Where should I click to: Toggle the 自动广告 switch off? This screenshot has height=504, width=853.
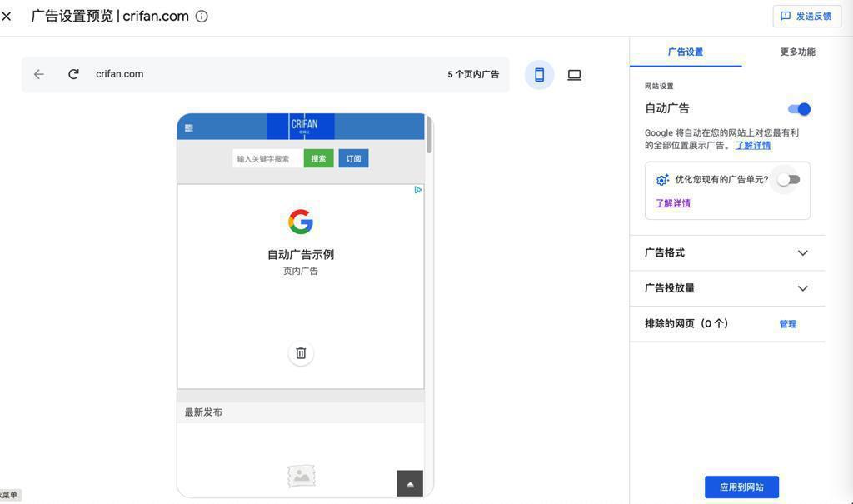click(799, 109)
